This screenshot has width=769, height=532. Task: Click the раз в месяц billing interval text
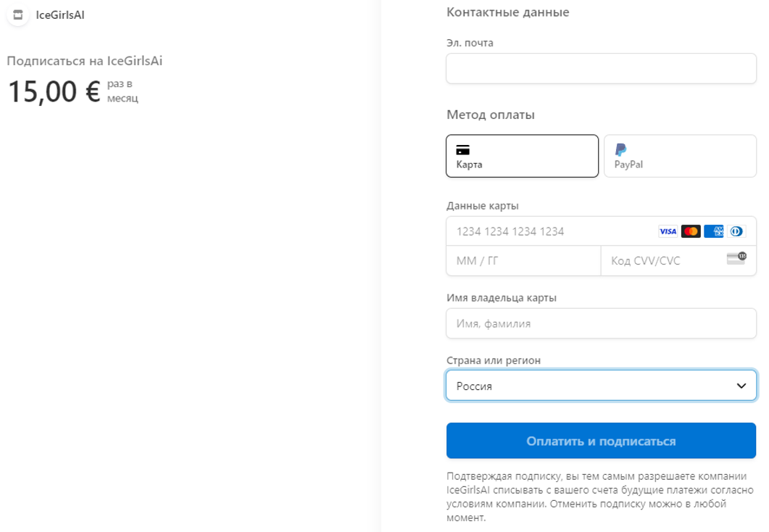pos(122,91)
